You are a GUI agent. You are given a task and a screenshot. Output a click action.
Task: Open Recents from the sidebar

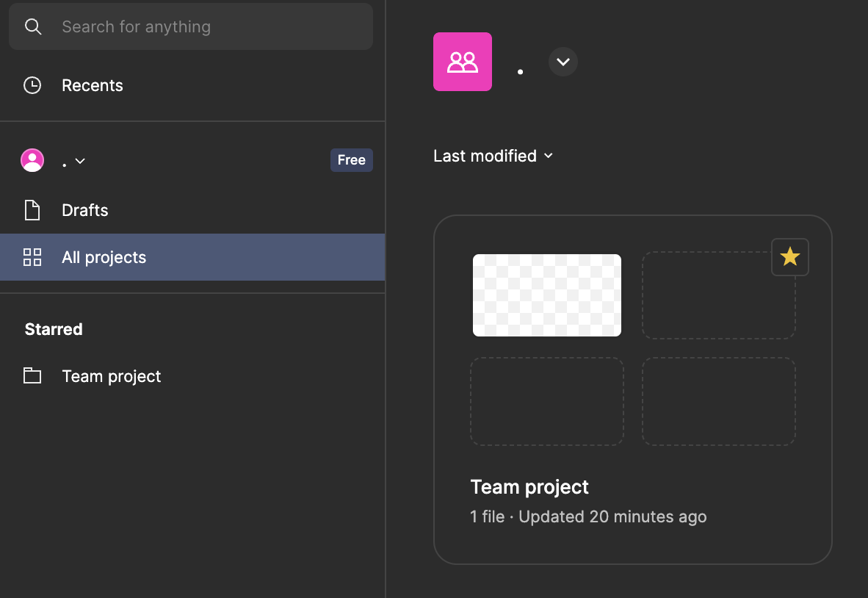(192, 85)
